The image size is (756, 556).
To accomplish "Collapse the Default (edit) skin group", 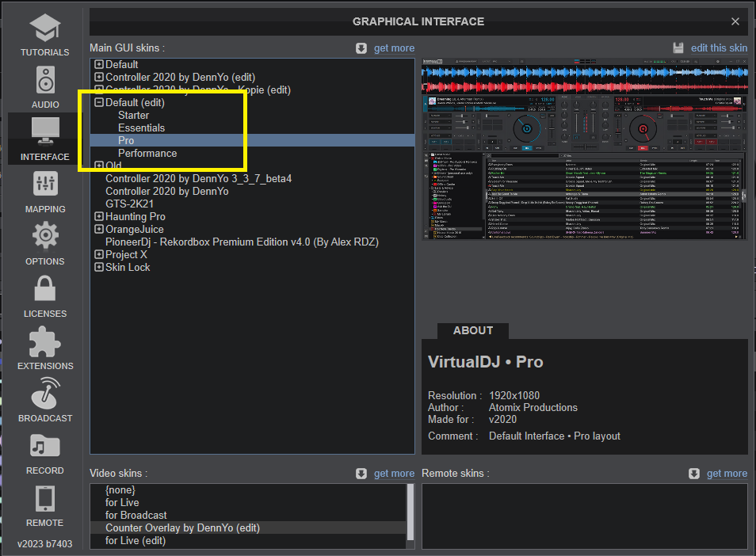I will tap(99, 102).
